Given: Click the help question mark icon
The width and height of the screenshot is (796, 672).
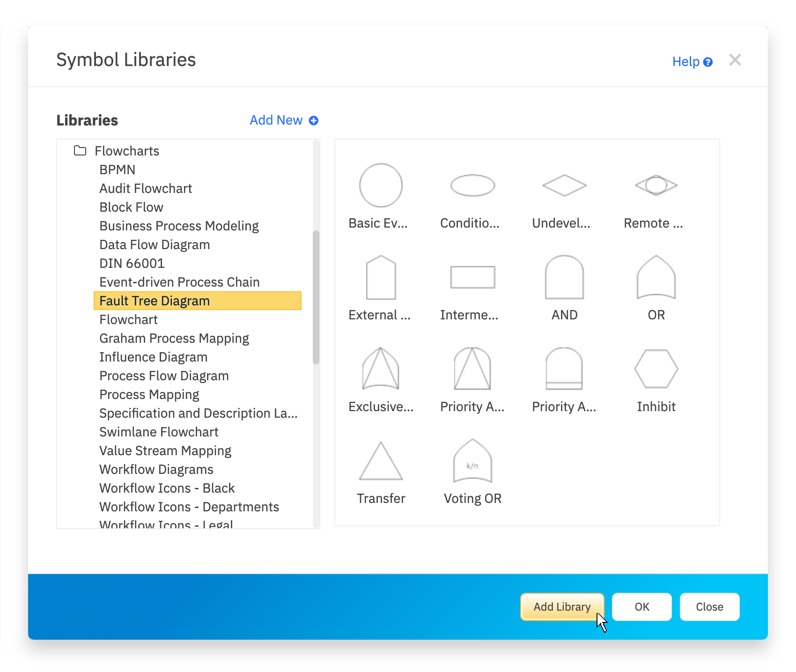Looking at the screenshot, I should coord(708,62).
